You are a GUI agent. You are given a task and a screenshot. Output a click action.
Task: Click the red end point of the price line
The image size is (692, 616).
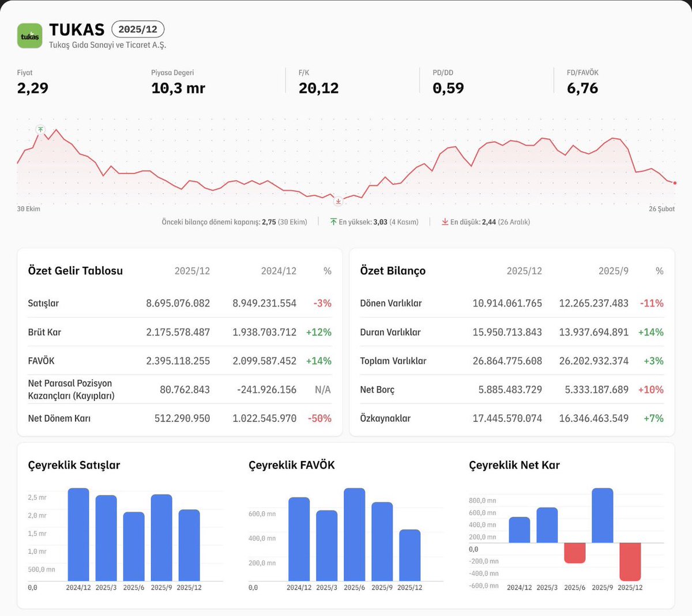tap(675, 183)
